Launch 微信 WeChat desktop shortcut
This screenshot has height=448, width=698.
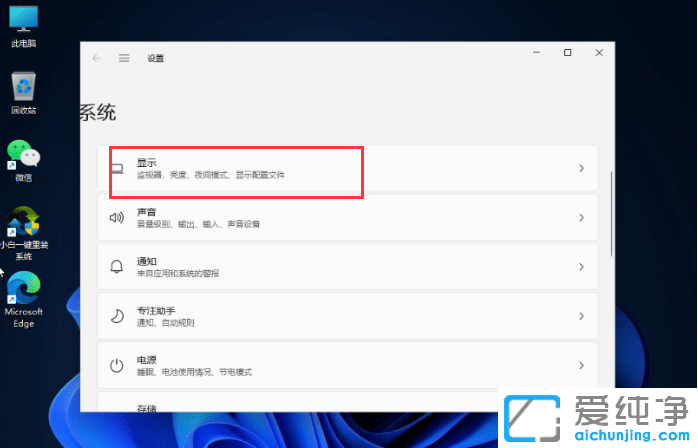pyautogui.click(x=24, y=161)
